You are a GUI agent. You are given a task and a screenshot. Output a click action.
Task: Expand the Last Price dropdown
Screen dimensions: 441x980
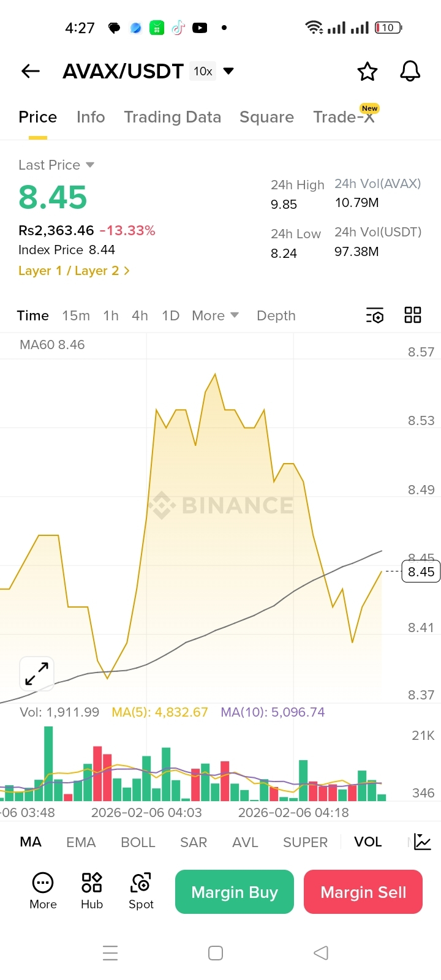90,165
